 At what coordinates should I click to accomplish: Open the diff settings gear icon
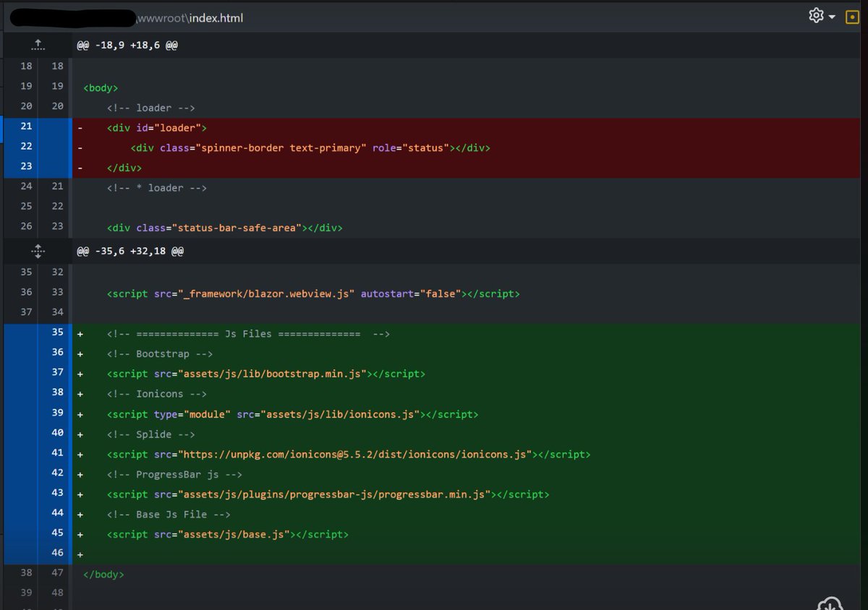816,15
